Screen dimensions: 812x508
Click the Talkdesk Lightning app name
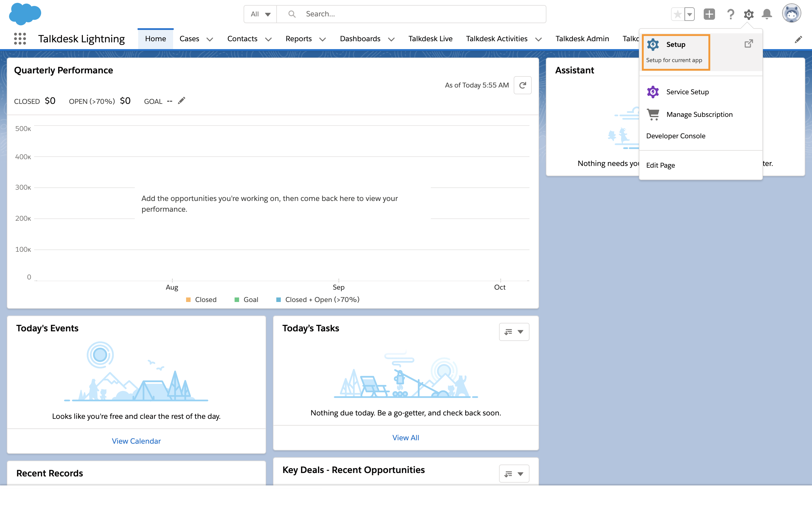81,39
